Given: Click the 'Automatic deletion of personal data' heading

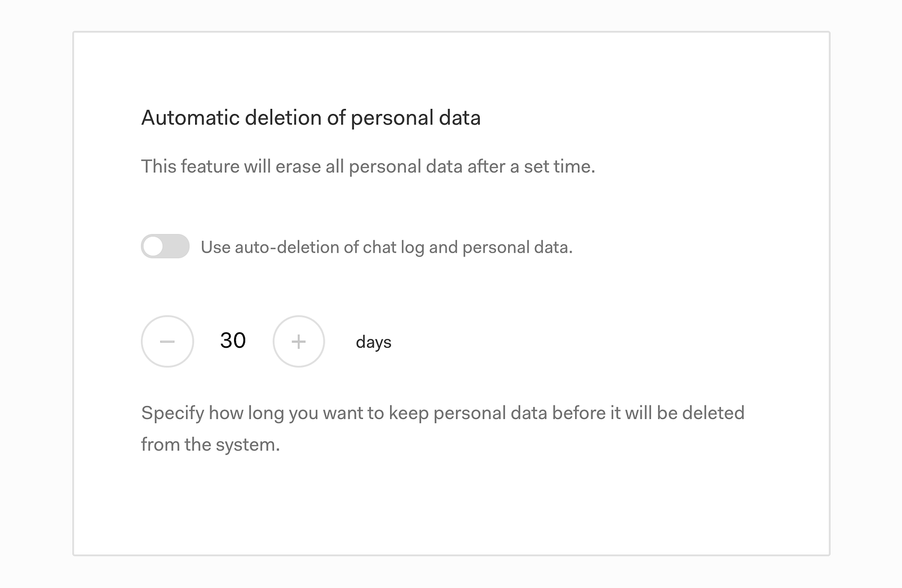Looking at the screenshot, I should point(311,118).
